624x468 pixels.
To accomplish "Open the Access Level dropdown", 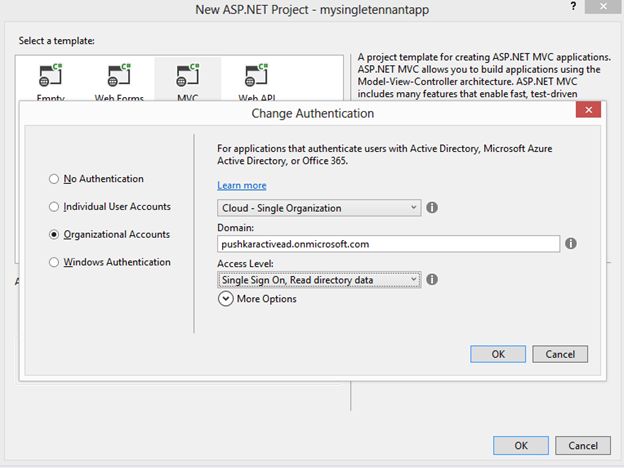I will click(x=319, y=280).
